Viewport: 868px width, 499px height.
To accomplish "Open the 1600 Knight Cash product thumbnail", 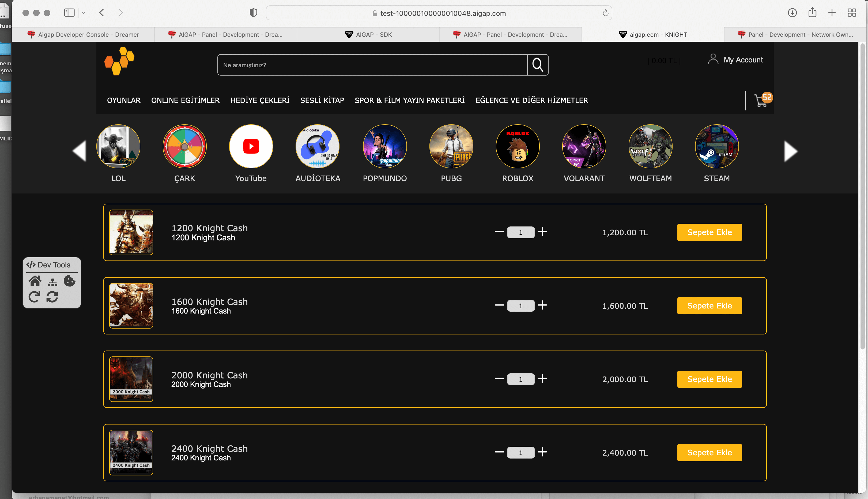I will click(131, 305).
